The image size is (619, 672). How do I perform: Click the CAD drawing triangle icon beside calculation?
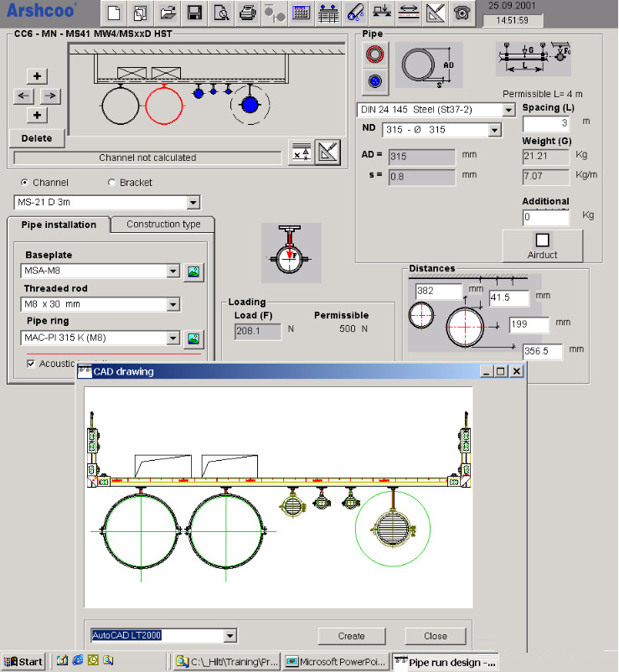click(328, 152)
